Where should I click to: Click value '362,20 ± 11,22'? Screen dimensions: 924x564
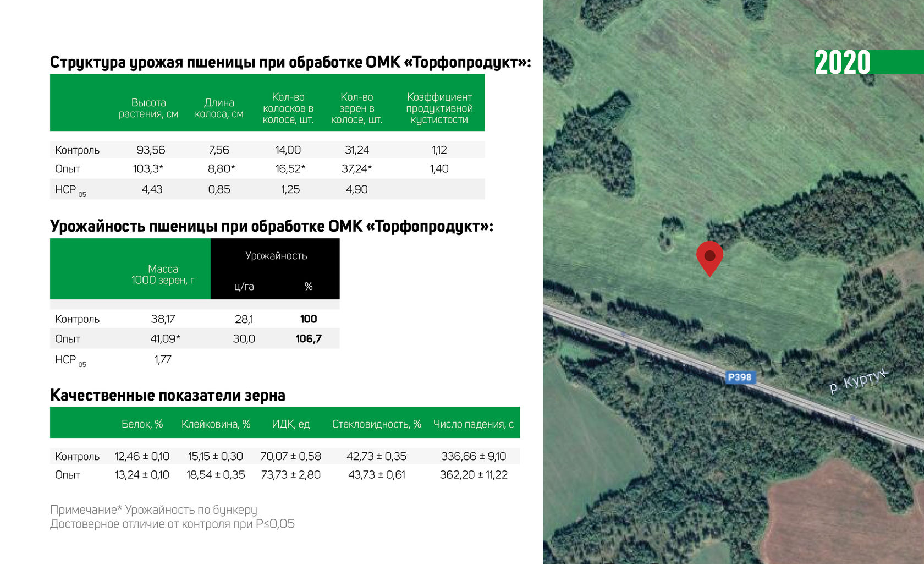(x=474, y=474)
